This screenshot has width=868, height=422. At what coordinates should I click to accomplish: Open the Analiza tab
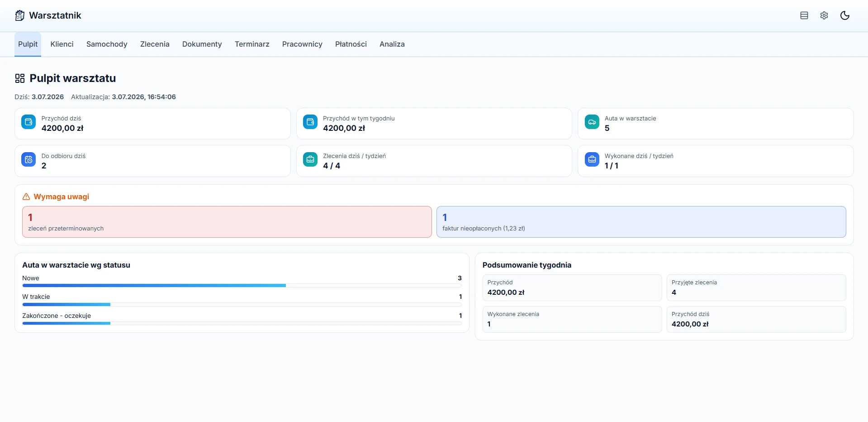pyautogui.click(x=392, y=44)
